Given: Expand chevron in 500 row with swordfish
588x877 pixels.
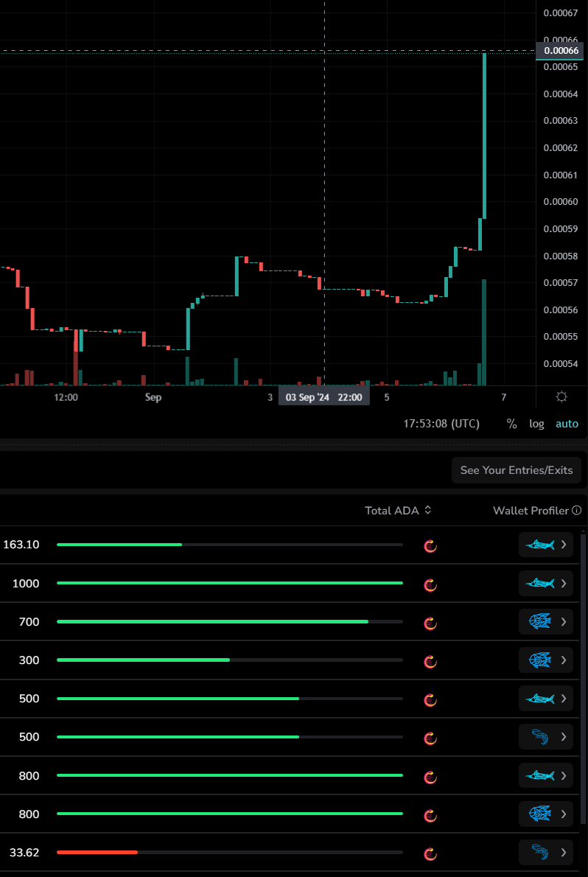Looking at the screenshot, I should 564,699.
